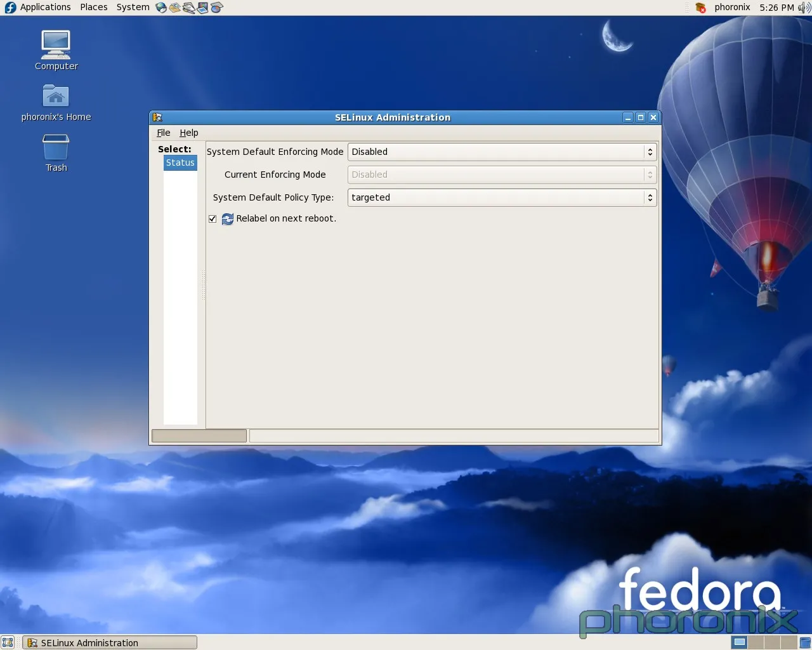Viewport: 812px width, 650px height.
Task: Click the relabel refresh icon
Action: (x=228, y=218)
